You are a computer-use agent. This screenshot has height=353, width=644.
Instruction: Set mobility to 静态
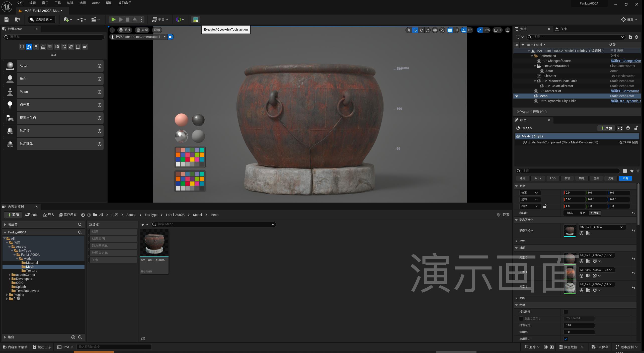click(570, 213)
